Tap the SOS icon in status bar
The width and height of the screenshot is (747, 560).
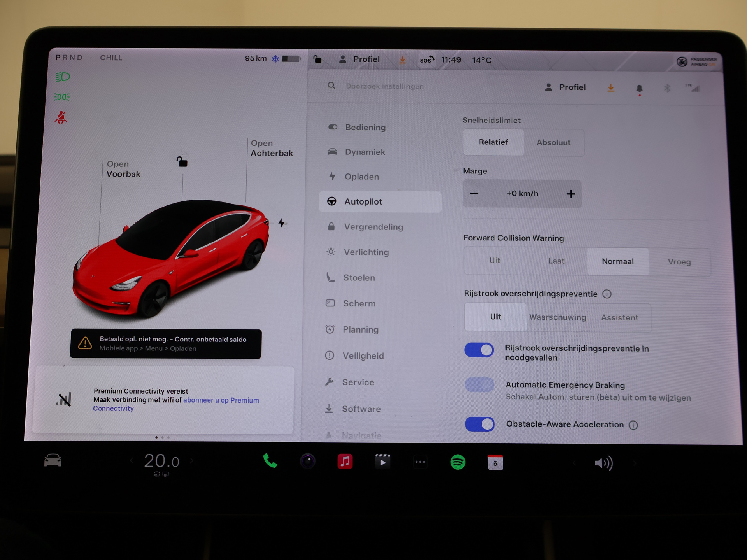pos(427,60)
